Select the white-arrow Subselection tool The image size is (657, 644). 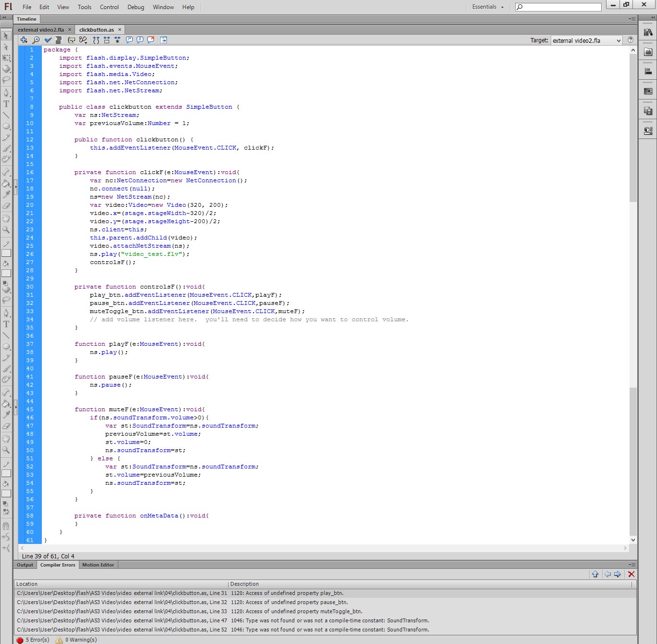[x=6, y=47]
